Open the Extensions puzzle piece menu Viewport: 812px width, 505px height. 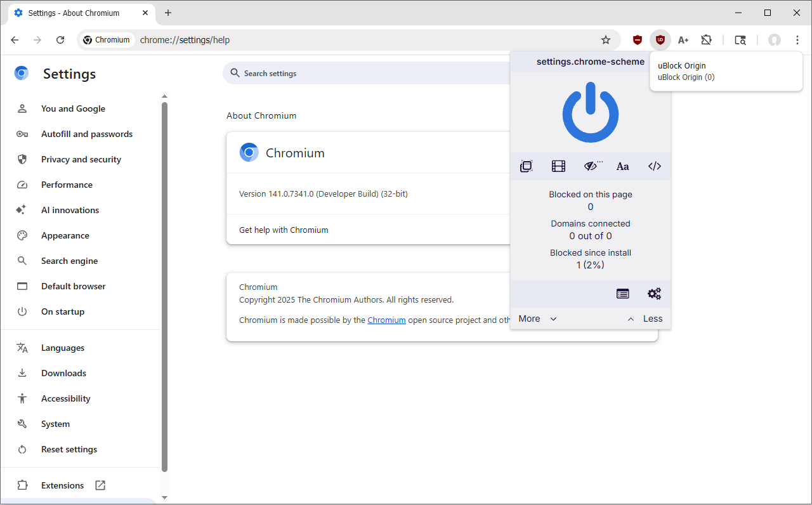706,40
